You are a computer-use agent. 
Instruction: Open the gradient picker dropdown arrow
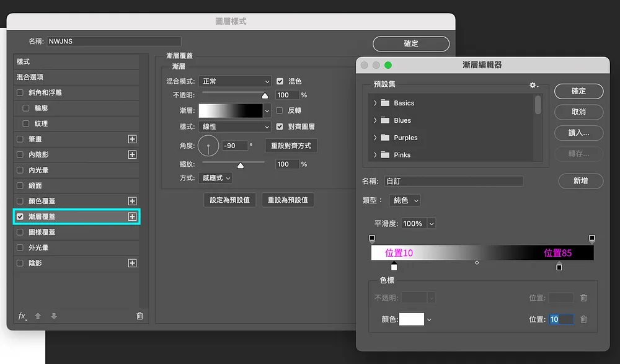coord(267,111)
